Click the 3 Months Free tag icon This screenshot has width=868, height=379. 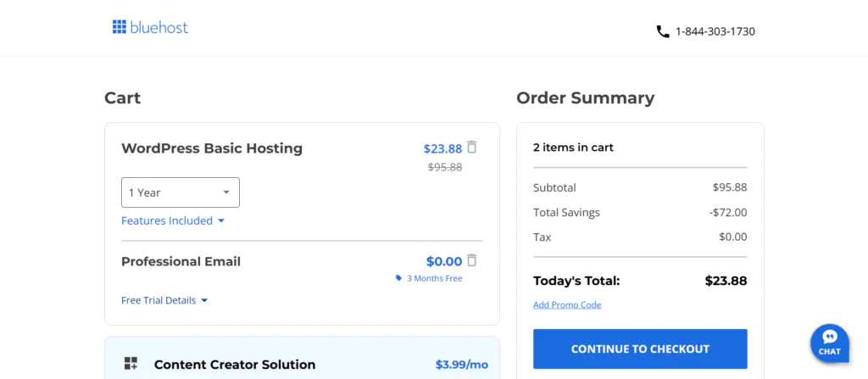click(398, 278)
